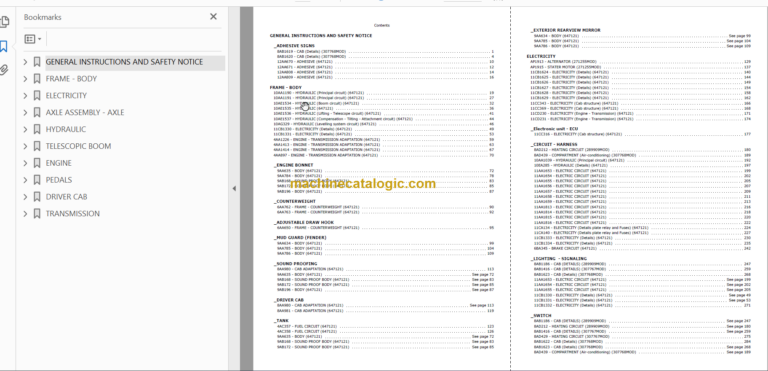Click _TANK heading in document
768x371 pixels.
pos(281,321)
